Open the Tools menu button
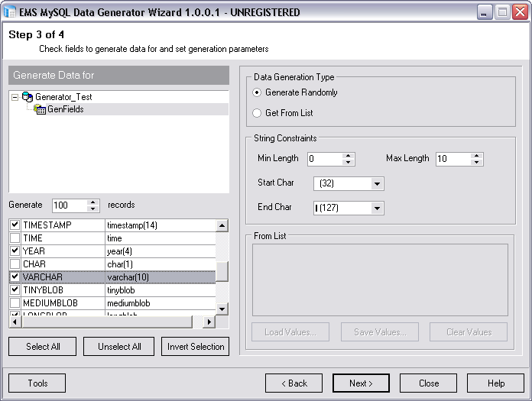This screenshot has width=532, height=401. click(x=37, y=383)
